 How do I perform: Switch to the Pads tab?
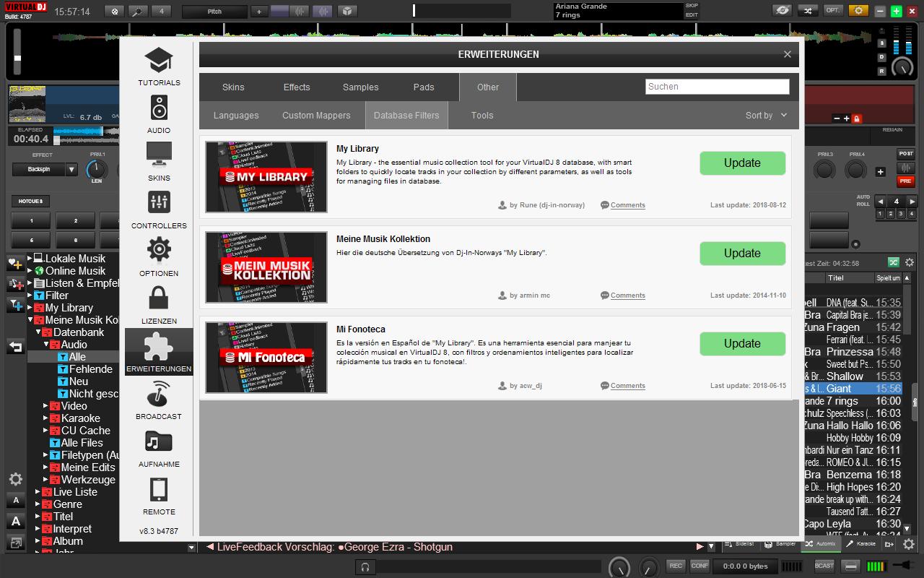pos(424,87)
